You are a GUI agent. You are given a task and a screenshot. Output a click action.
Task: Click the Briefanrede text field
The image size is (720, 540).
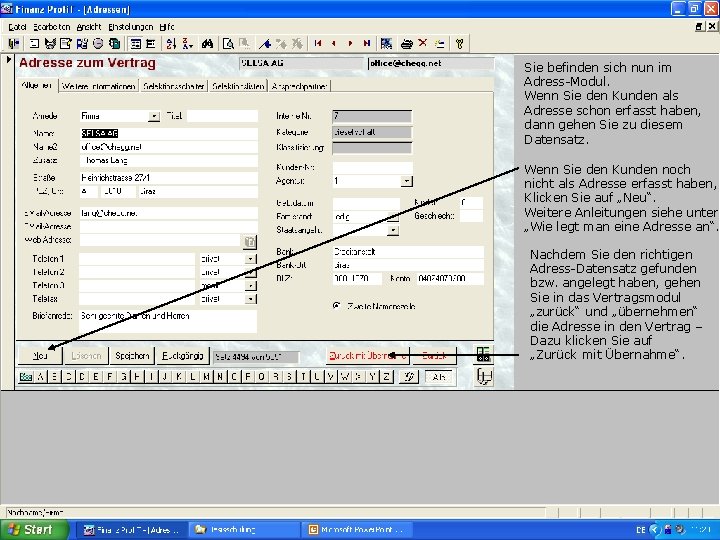point(168,321)
